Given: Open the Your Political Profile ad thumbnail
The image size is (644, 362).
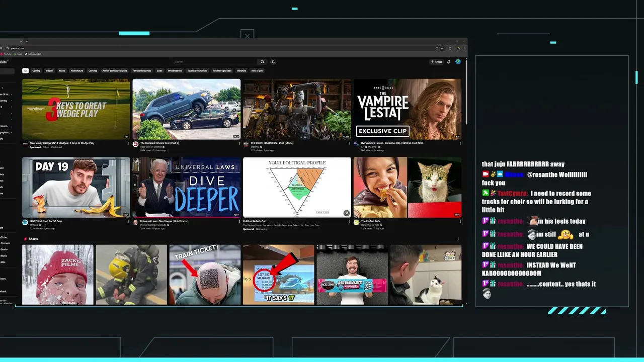Looking at the screenshot, I should 297,187.
